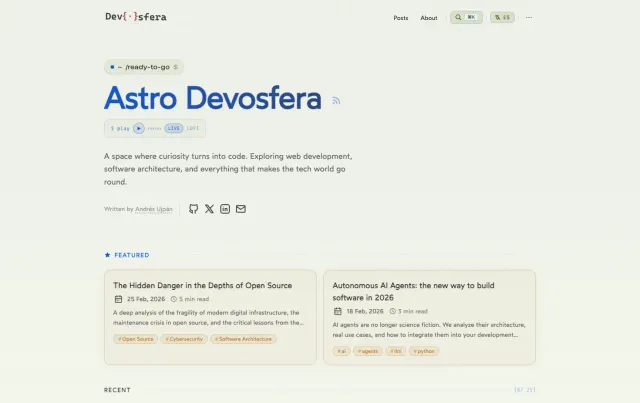Open 'The Hidden Danger in the Depths of Open Source'

(202, 285)
